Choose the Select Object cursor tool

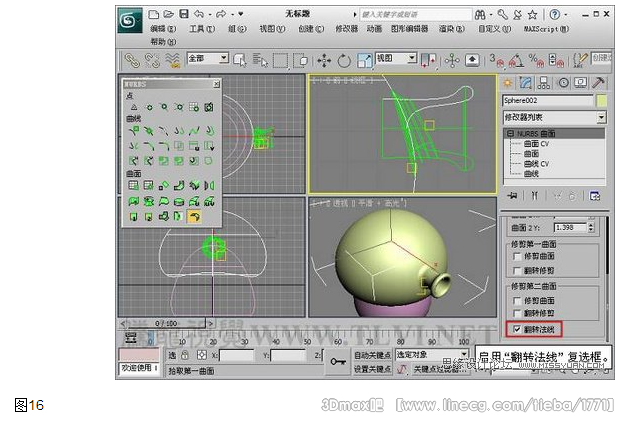(240, 61)
